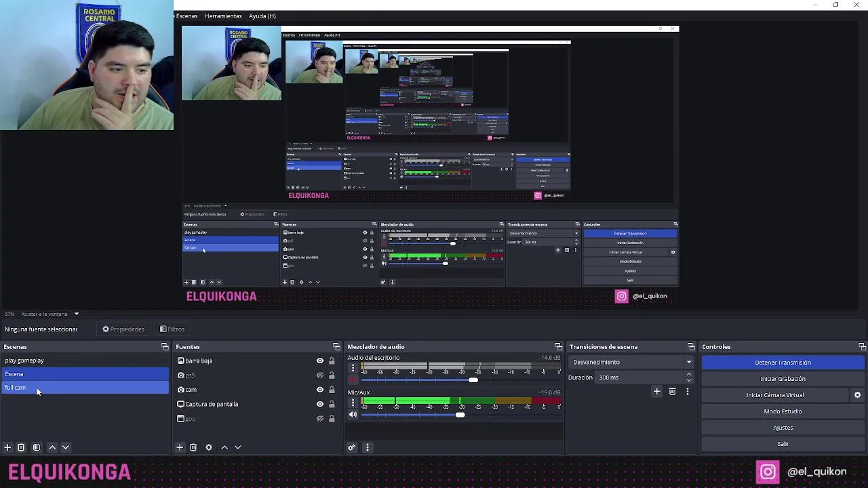
Task: Move selected source up in Fuentes
Action: [224, 447]
